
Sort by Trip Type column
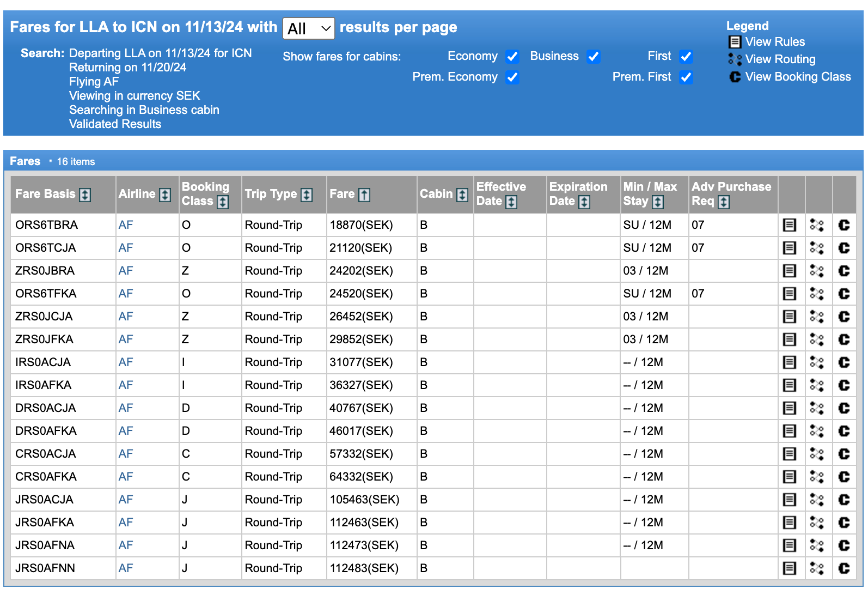click(307, 195)
